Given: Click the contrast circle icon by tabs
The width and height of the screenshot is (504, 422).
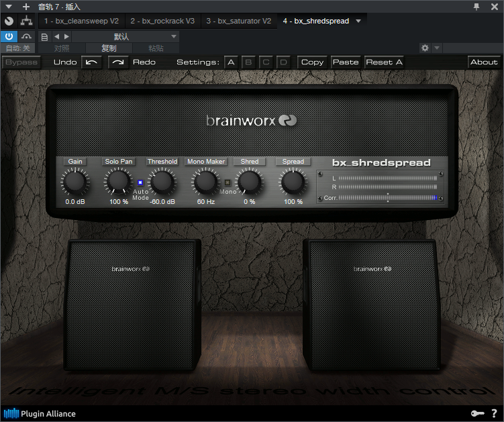Looking at the screenshot, I should point(9,21).
